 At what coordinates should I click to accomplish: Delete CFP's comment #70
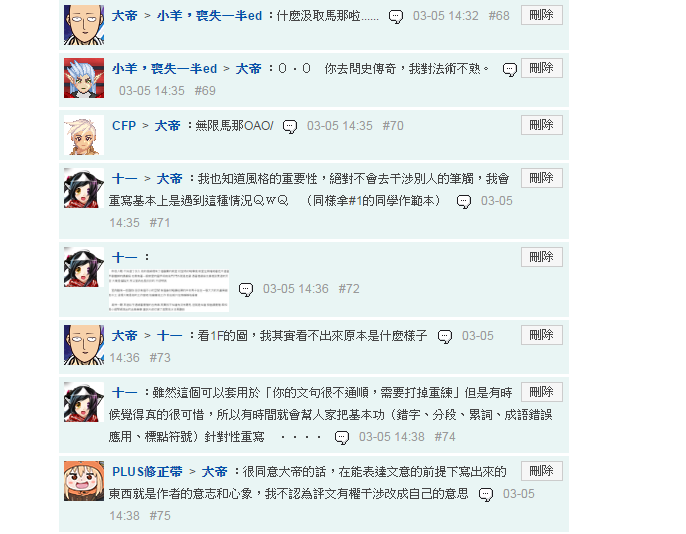(x=542, y=126)
